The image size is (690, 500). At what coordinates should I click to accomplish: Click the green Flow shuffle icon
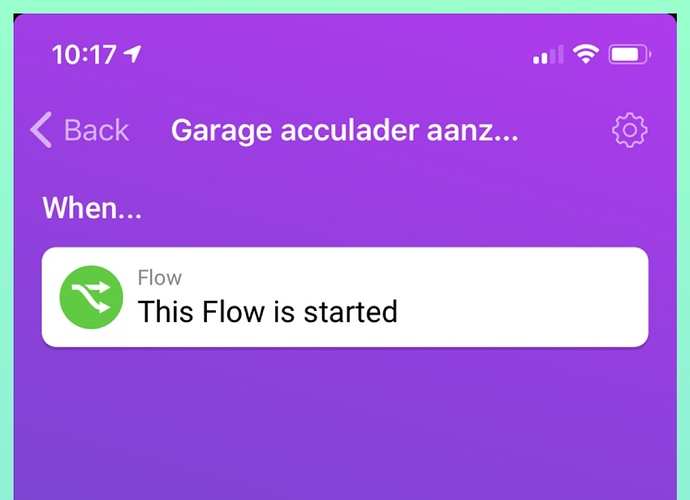(x=91, y=297)
